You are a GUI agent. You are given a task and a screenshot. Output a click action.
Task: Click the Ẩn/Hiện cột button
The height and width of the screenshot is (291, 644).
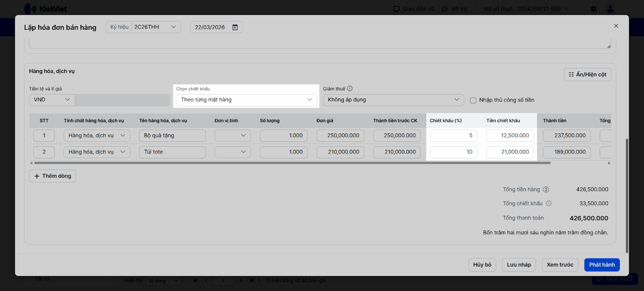[x=587, y=74]
